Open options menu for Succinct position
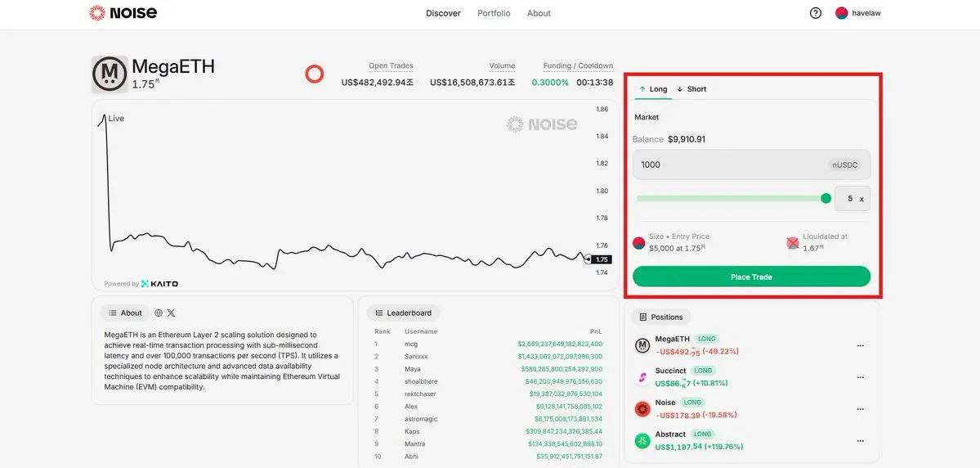This screenshot has width=980, height=468. click(x=861, y=377)
